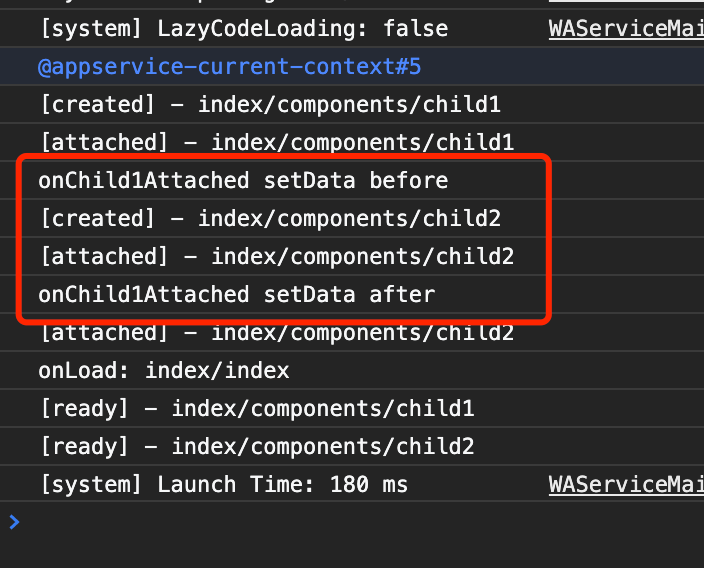Select the [attached] child1 component log
This screenshot has width=704, height=568.
(x=277, y=143)
